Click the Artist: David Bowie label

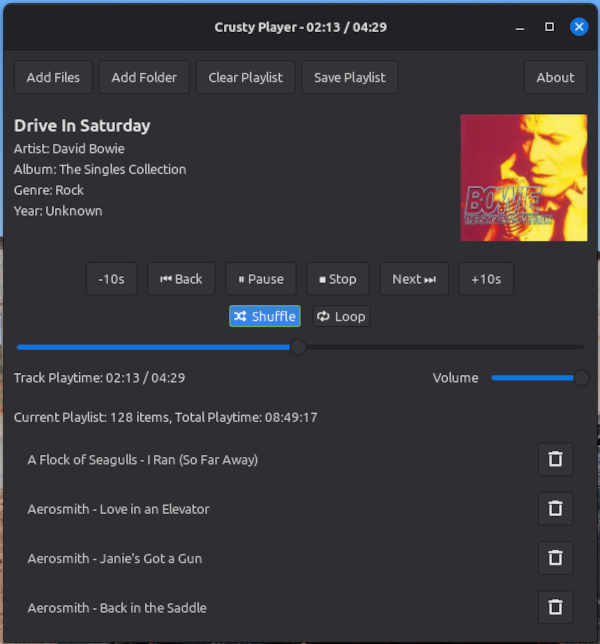(x=69, y=148)
